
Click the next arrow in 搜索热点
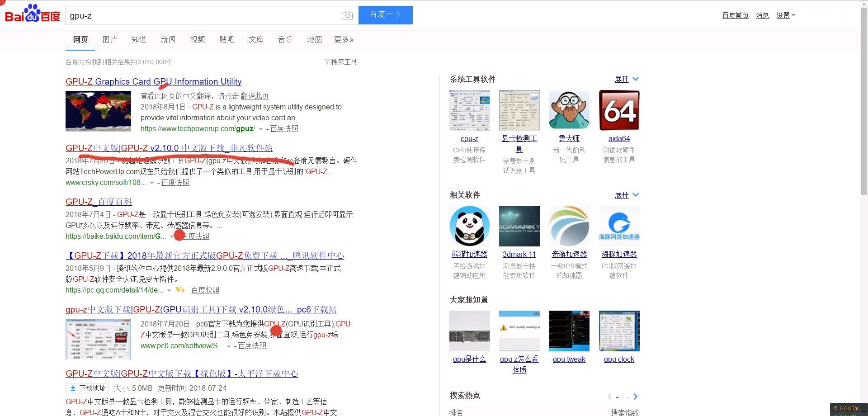click(x=636, y=397)
